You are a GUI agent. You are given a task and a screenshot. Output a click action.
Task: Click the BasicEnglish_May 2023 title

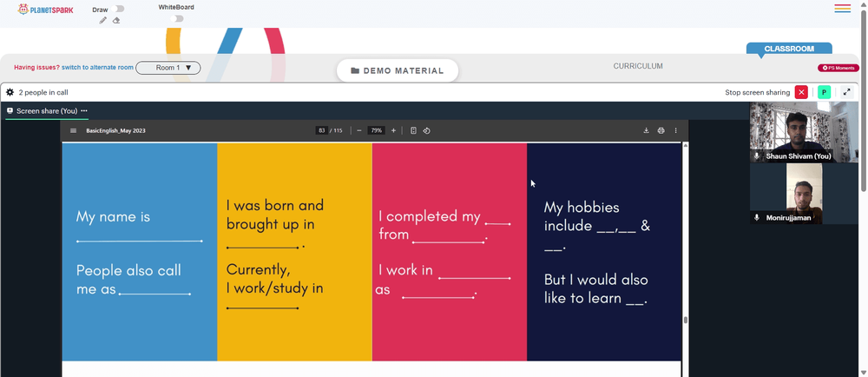115,130
